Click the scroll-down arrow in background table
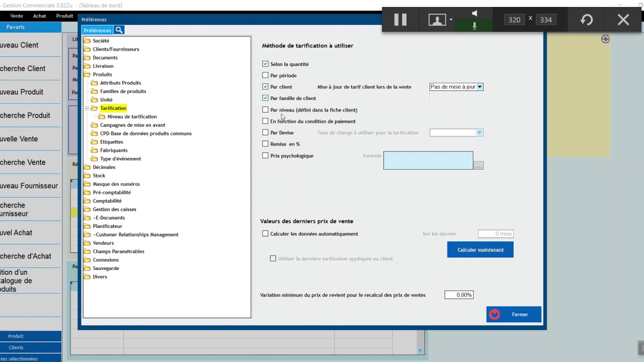This screenshot has height=362, width=644. (420, 350)
